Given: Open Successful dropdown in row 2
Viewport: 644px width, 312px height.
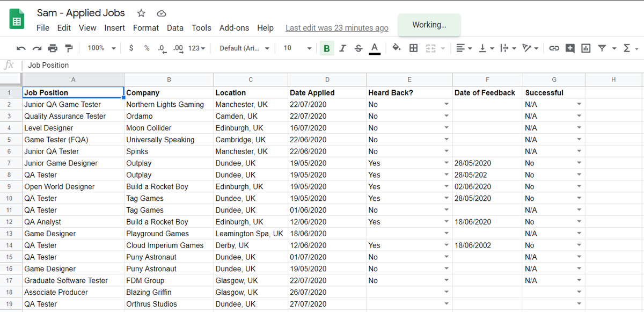Looking at the screenshot, I should 579,105.
